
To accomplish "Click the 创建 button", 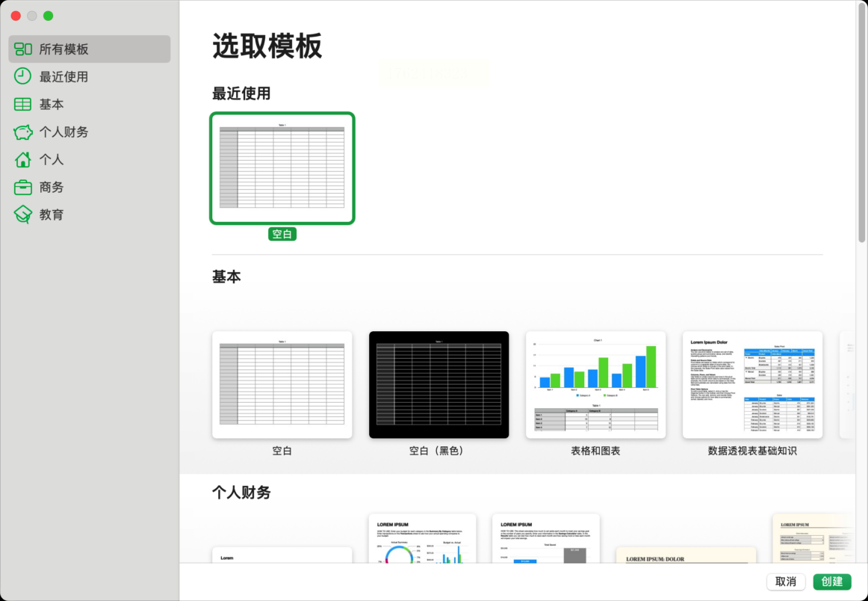I will tap(831, 582).
